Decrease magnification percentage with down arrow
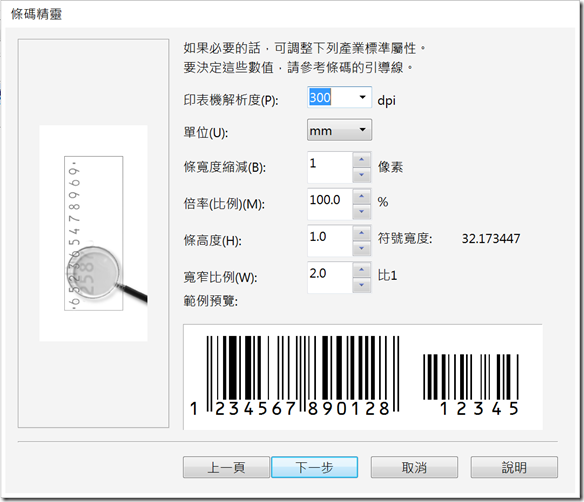Image resolution: width=584 pixels, height=502 pixels. 361,211
